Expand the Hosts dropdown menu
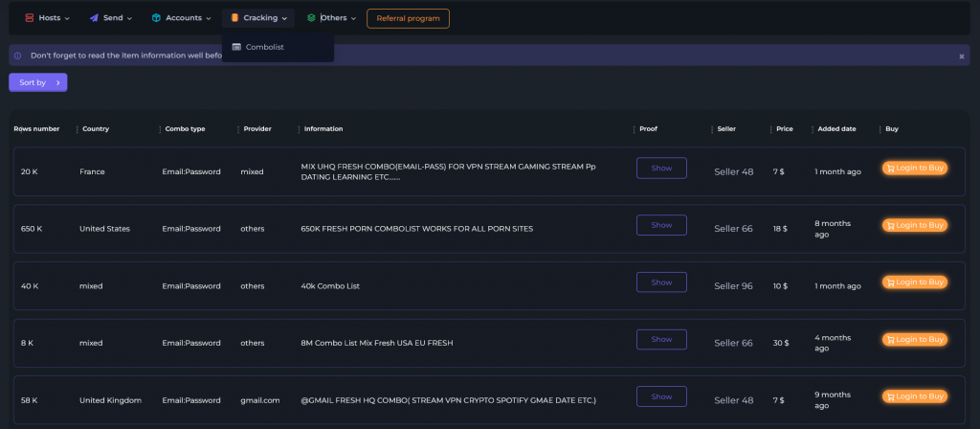Viewport: 980px width, 429px height. (48, 18)
